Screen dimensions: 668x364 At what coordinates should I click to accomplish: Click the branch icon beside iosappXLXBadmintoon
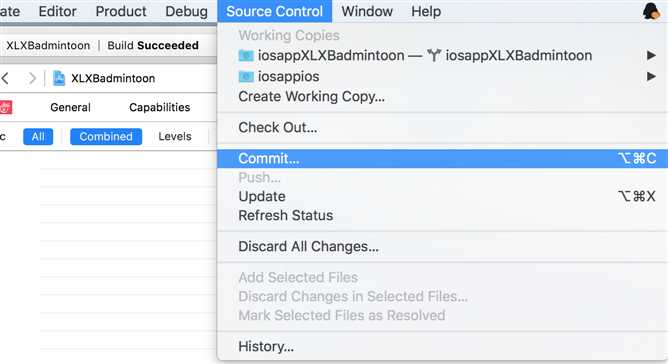434,55
